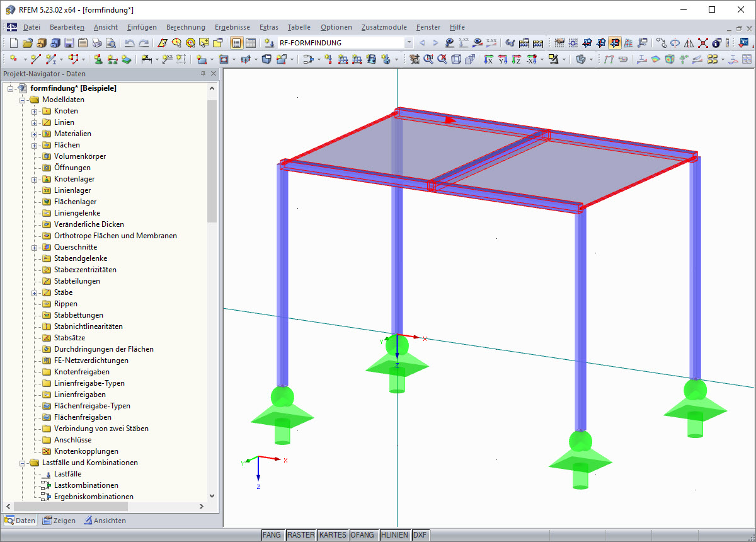Collapse the Modelldaten folder

23,100
